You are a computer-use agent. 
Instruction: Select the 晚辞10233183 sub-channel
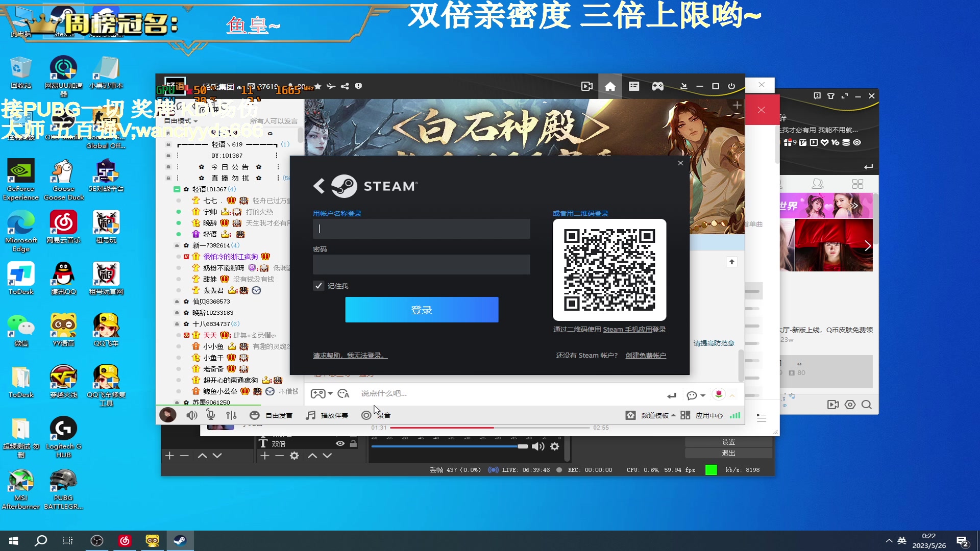(213, 313)
